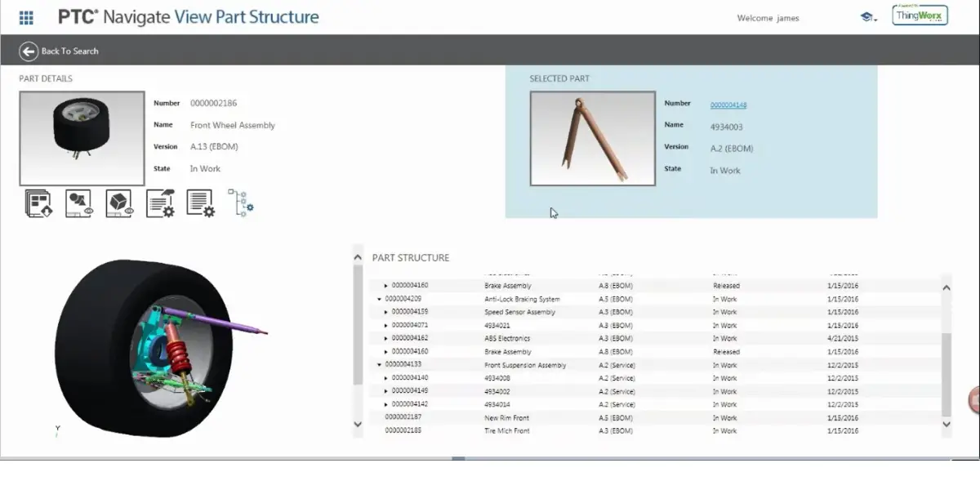Click the A.3 (EBOM) version for Tire Mich Front

(x=616, y=430)
